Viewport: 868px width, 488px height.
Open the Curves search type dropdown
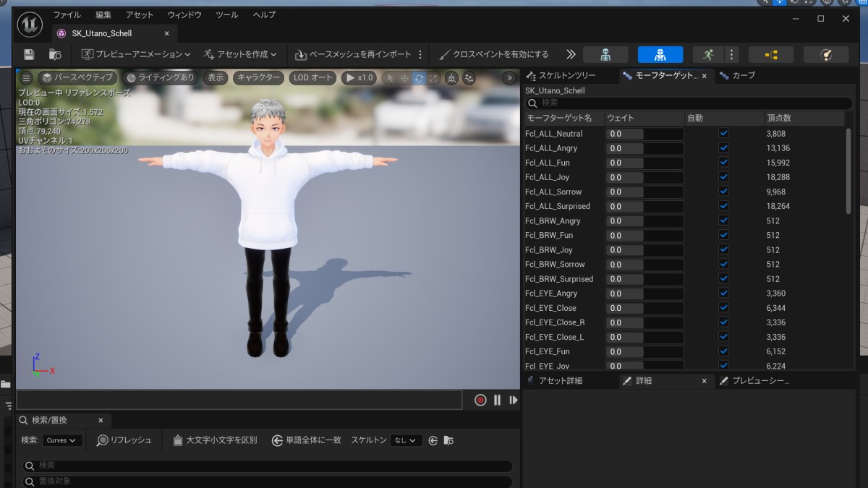pyautogui.click(x=62, y=440)
